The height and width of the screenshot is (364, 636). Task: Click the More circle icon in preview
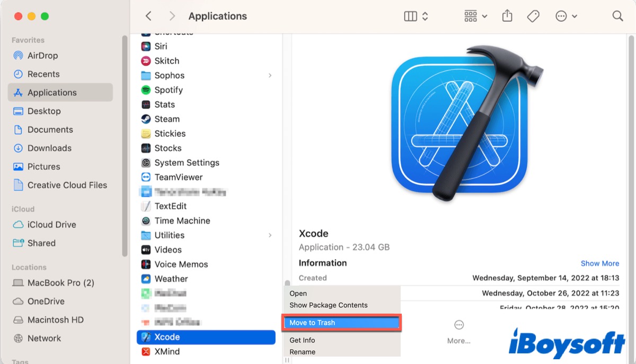click(459, 325)
